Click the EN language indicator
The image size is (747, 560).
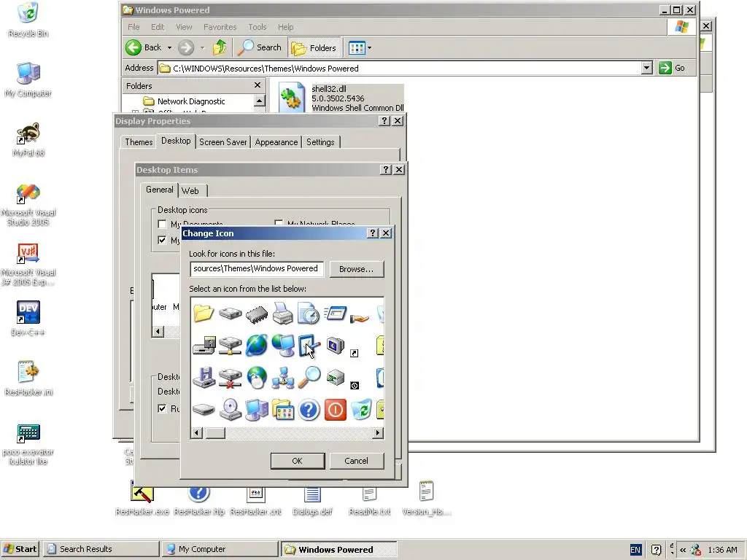click(x=635, y=550)
